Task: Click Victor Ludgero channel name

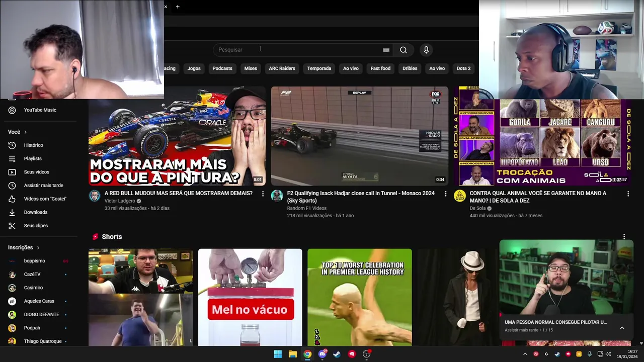Action: tap(120, 201)
